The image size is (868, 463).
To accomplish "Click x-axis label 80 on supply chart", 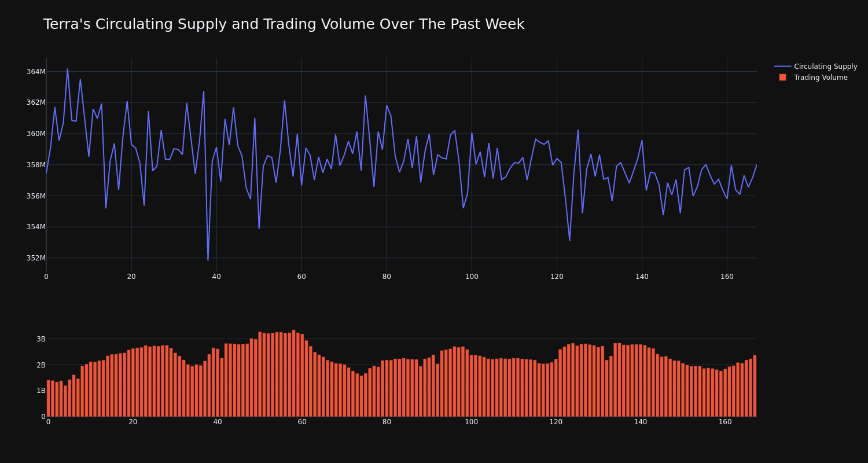I will point(387,277).
